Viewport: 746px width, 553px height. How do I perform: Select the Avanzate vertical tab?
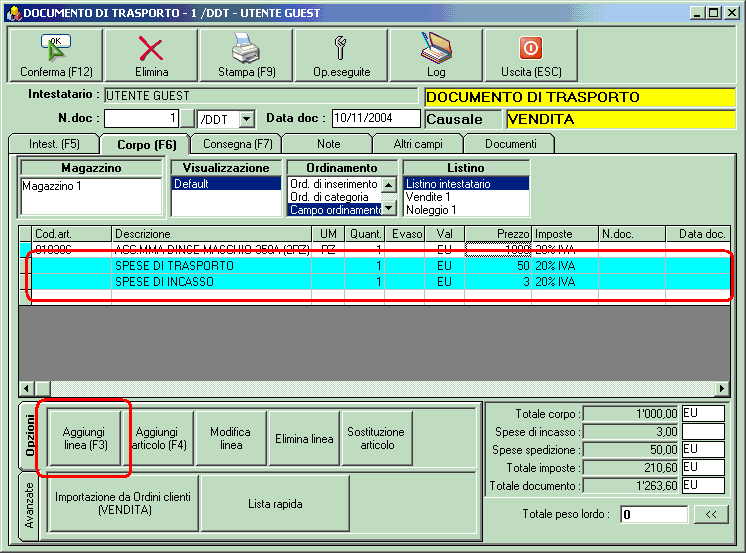pos(28,506)
